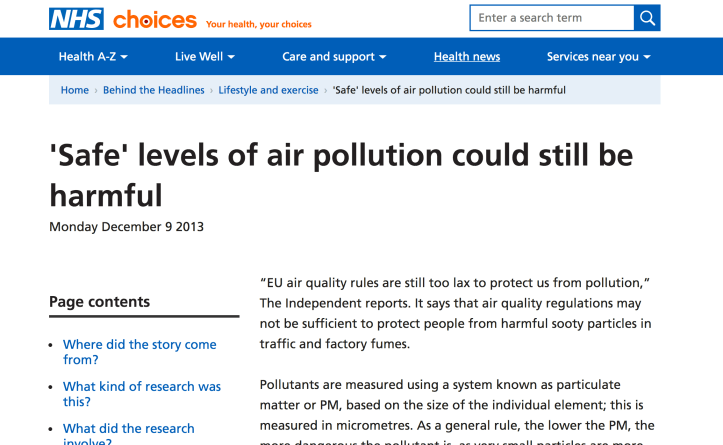723x445 pixels.
Task: Click the Page contents heading
Action: pyautogui.click(x=99, y=302)
